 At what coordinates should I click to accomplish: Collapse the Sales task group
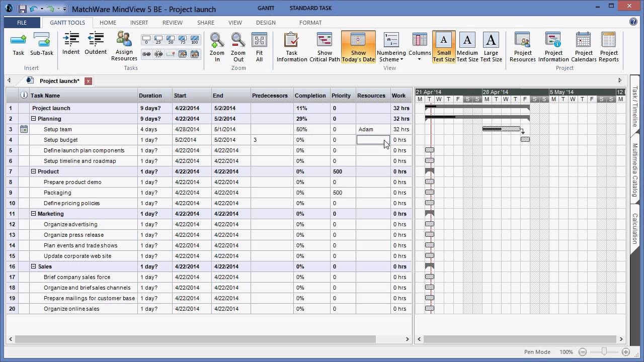[x=34, y=266]
